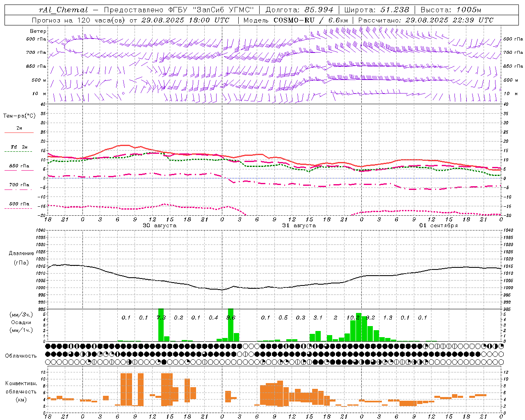525x420 pixels.
Task: Click the Тем-ра(°C) temperature axis title
Action: (x=19, y=116)
